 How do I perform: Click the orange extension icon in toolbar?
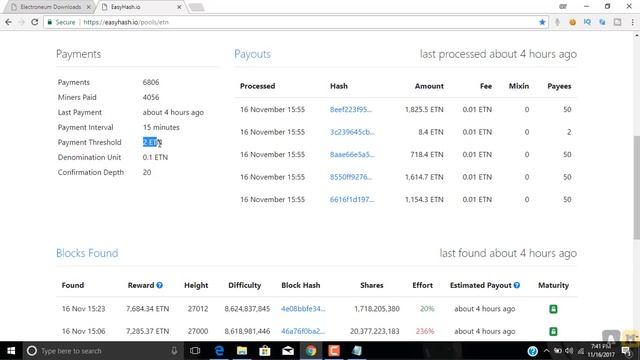coord(572,22)
